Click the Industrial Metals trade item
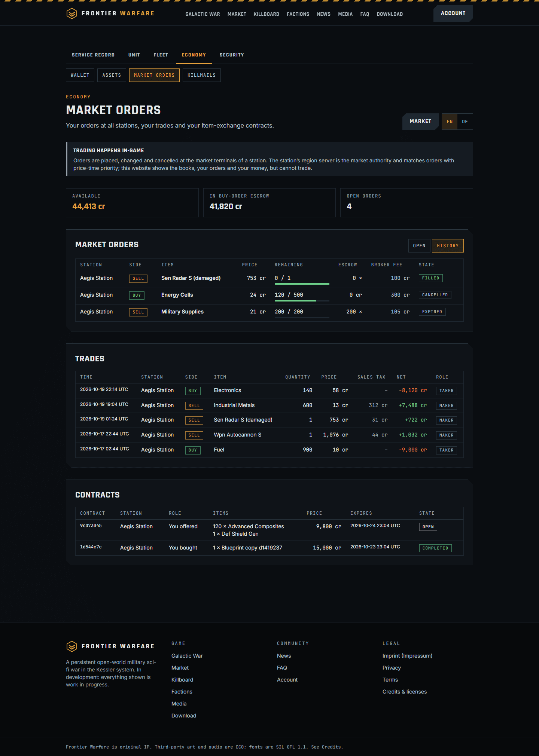539x756 pixels. pos(234,405)
